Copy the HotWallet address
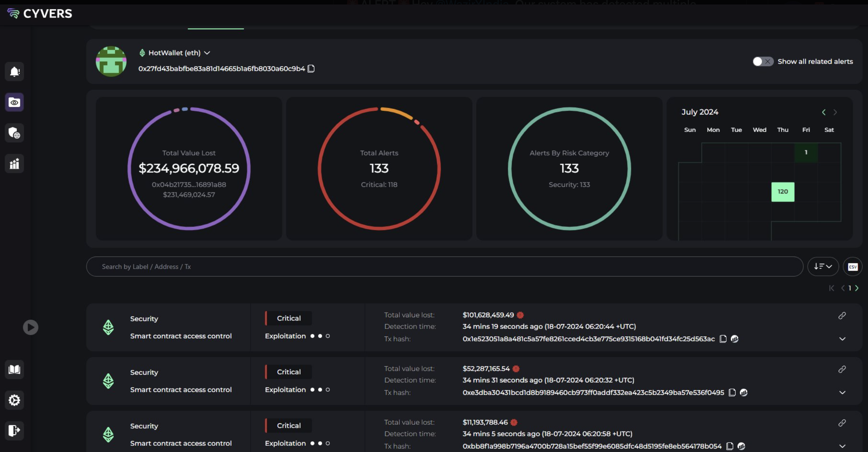This screenshot has height=452, width=868. tap(311, 69)
